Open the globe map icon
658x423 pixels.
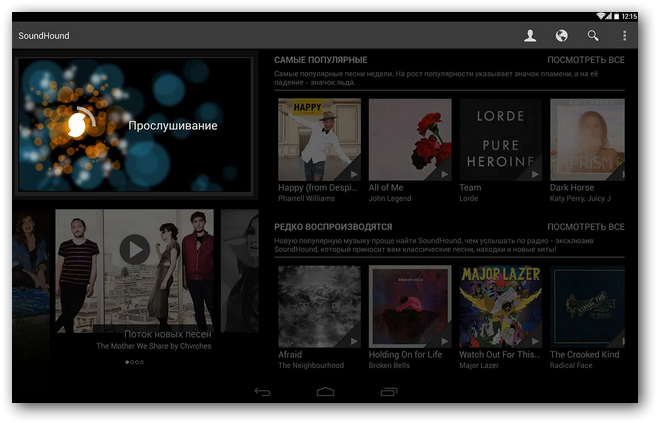click(562, 36)
